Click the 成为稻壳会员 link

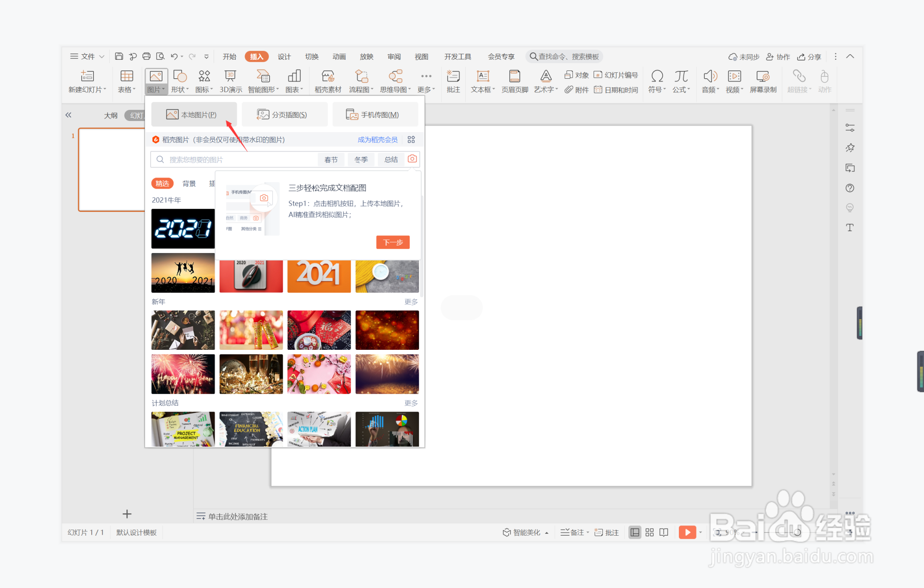(377, 139)
